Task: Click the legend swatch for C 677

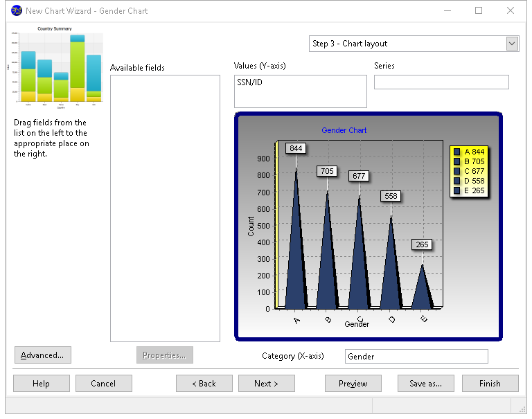Action: (x=456, y=171)
